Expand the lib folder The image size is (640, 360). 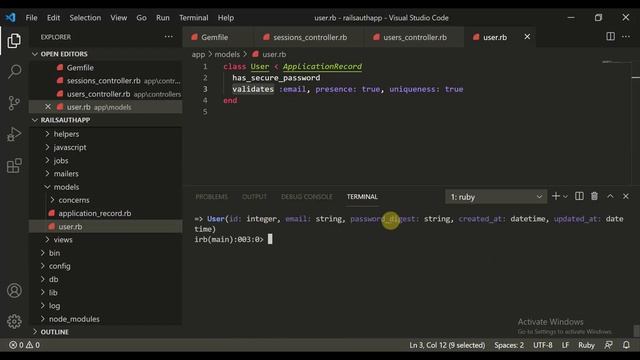pos(53,293)
